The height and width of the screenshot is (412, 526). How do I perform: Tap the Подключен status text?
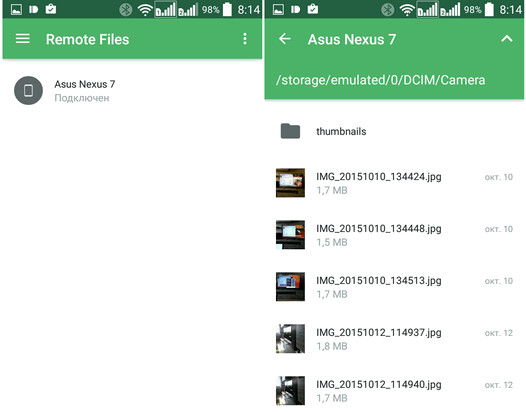[82, 98]
